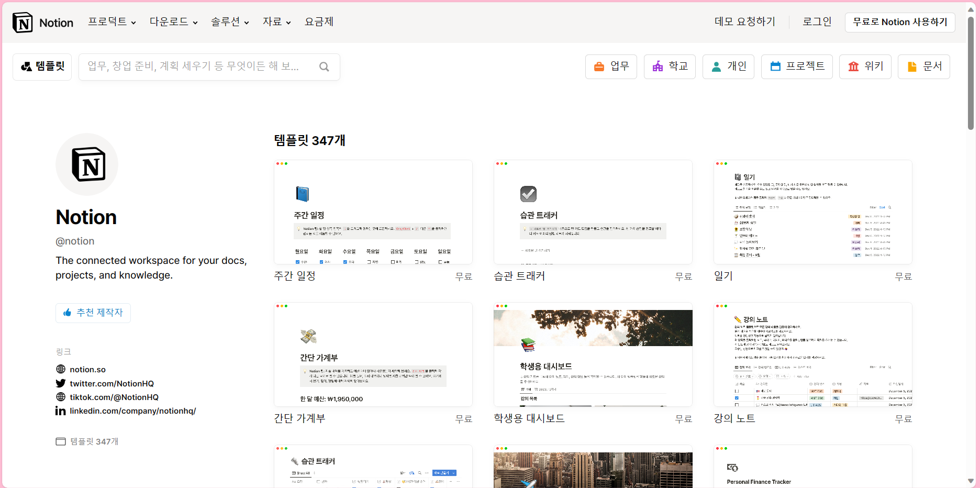Click the @notion handle text
The image size is (980, 488).
click(x=75, y=241)
